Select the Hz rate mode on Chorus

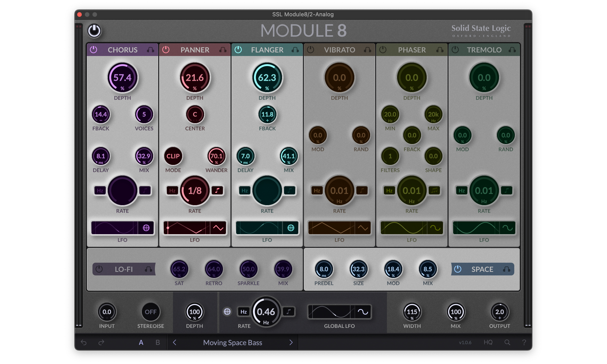click(100, 190)
